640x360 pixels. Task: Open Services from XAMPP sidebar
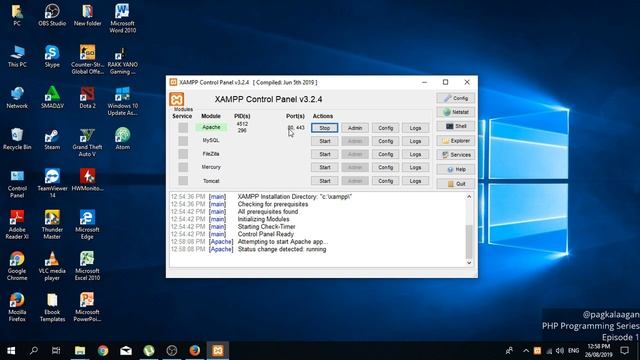click(x=456, y=155)
